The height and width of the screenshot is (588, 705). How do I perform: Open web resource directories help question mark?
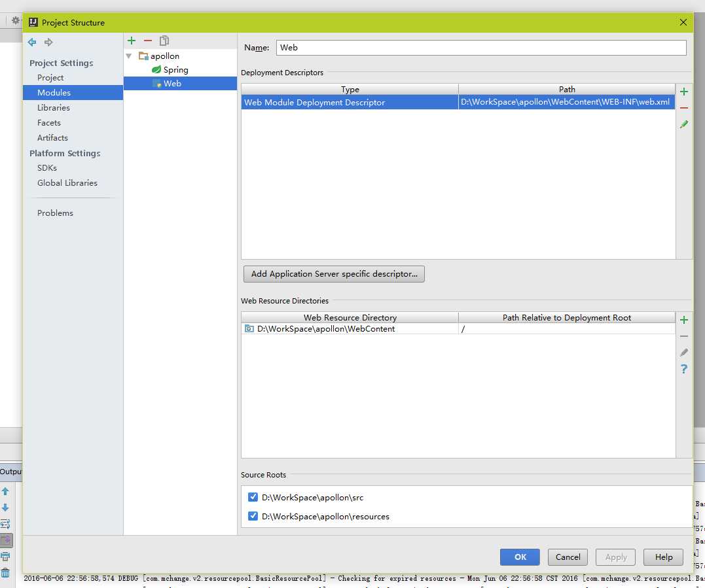click(x=684, y=369)
